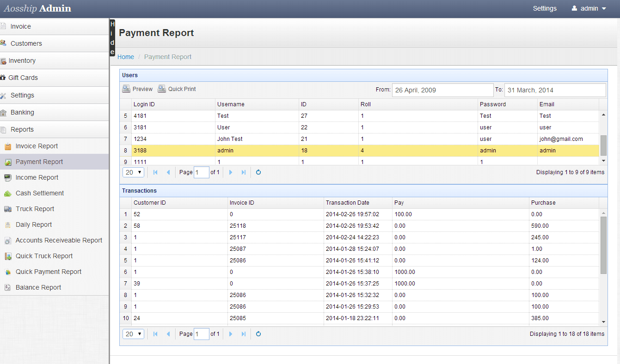Click the Invoice sidebar icon
The width and height of the screenshot is (620, 364).
tap(3, 26)
